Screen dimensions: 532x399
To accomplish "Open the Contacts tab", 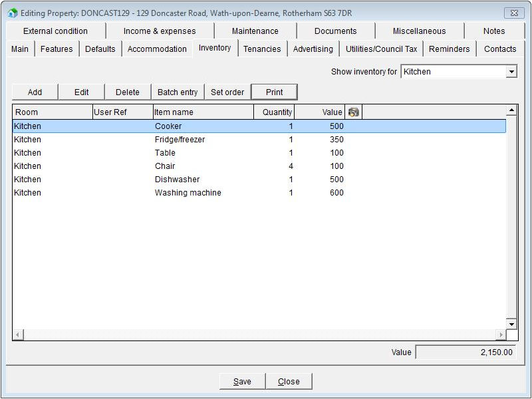I will (500, 49).
